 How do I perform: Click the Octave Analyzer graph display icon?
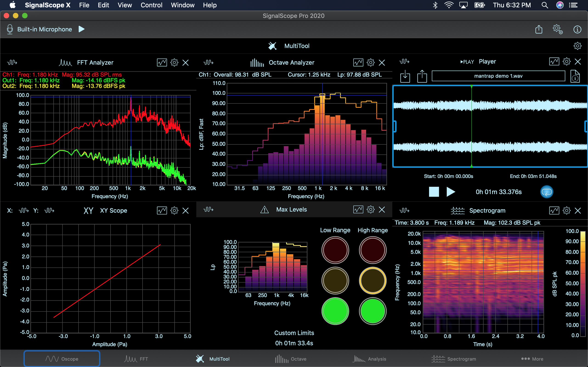click(x=358, y=63)
